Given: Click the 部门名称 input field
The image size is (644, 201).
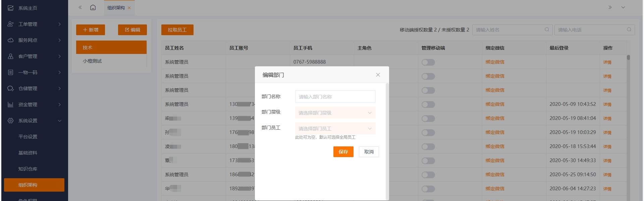Looking at the screenshot, I should pyautogui.click(x=335, y=97).
